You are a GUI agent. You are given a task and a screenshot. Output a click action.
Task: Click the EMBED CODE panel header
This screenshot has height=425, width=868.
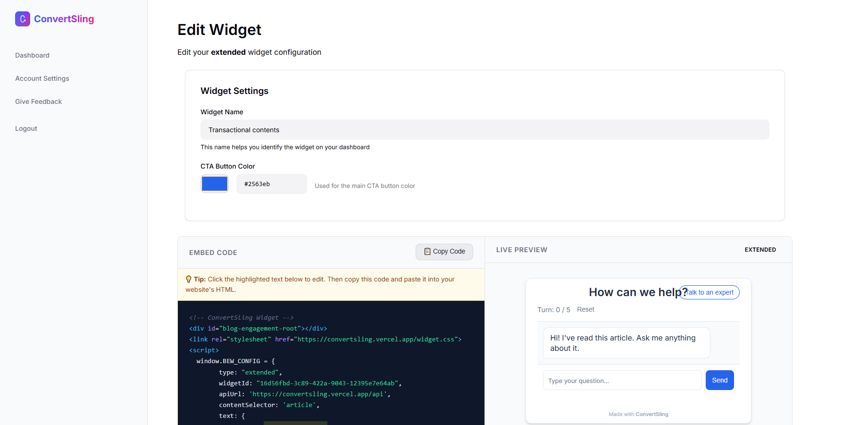pyautogui.click(x=213, y=253)
